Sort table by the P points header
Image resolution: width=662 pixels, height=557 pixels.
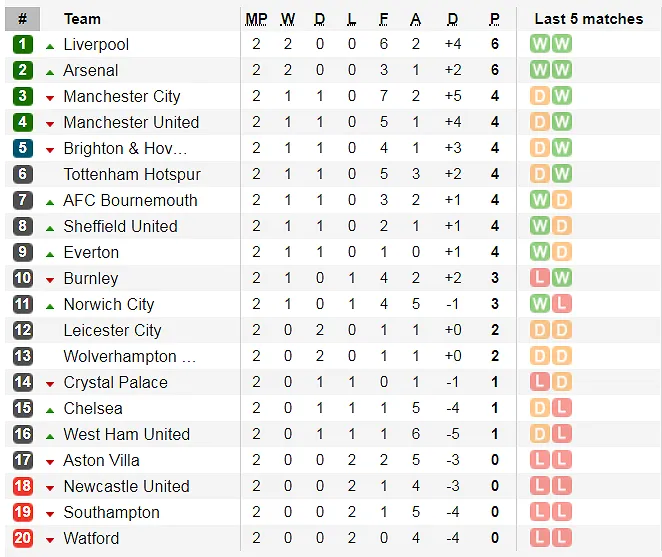point(494,18)
